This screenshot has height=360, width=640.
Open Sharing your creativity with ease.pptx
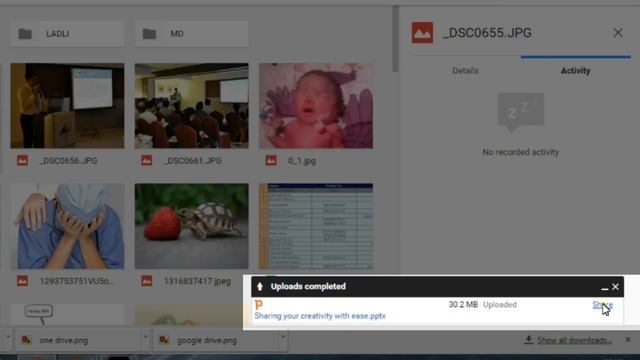click(320, 316)
